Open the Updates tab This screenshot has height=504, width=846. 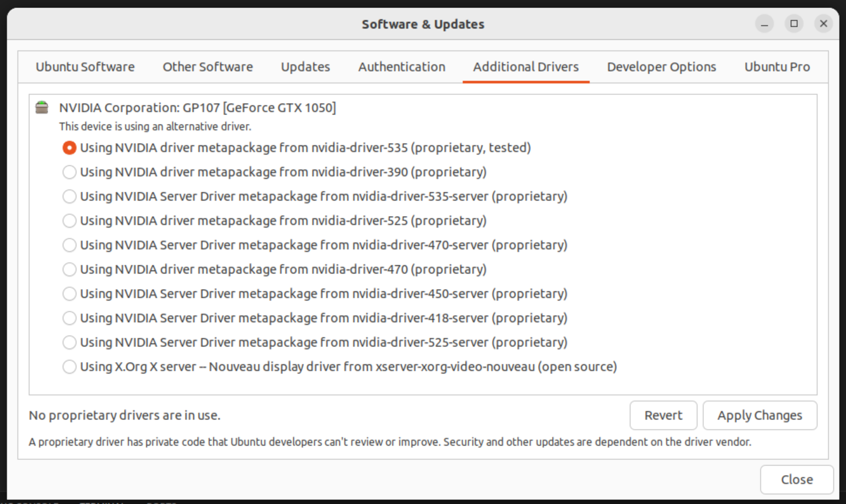click(306, 67)
